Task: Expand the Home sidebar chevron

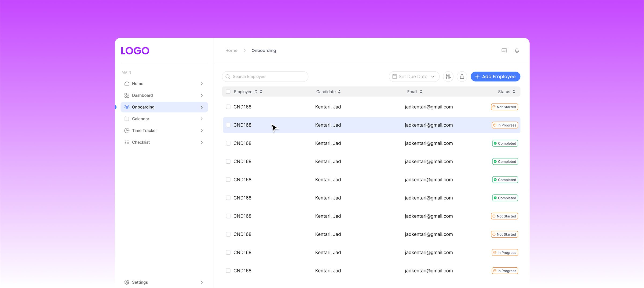Action: click(x=202, y=84)
